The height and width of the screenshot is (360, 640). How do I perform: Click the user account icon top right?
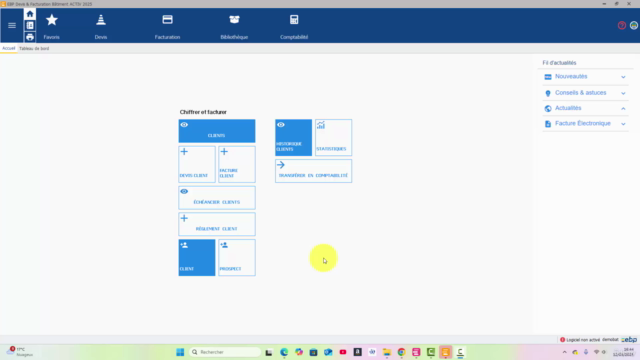(x=634, y=25)
